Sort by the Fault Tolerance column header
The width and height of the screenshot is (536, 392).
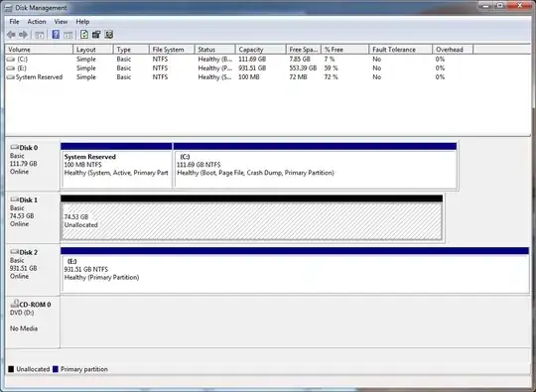401,50
